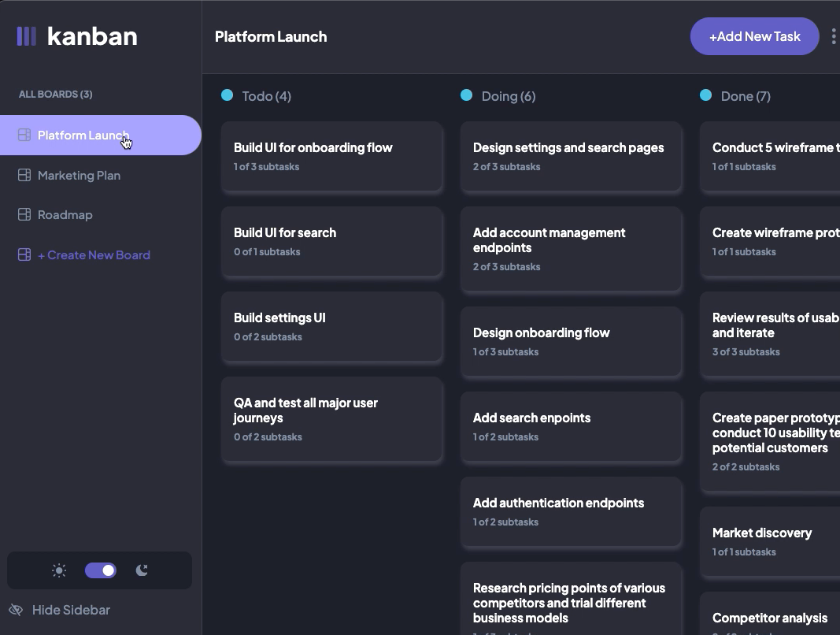Open the Design onboarding flow task
Image resolution: width=840 pixels, height=635 pixels.
[571, 342]
